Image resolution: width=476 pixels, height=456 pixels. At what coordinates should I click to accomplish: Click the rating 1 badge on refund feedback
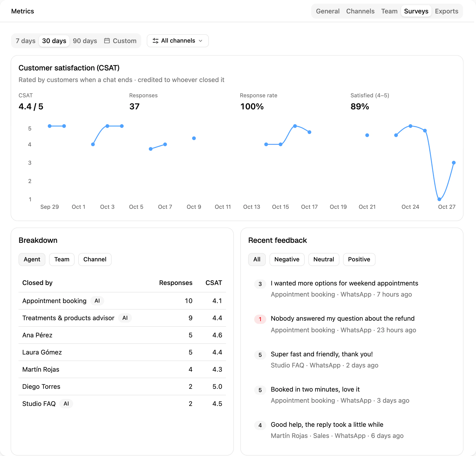click(x=260, y=319)
